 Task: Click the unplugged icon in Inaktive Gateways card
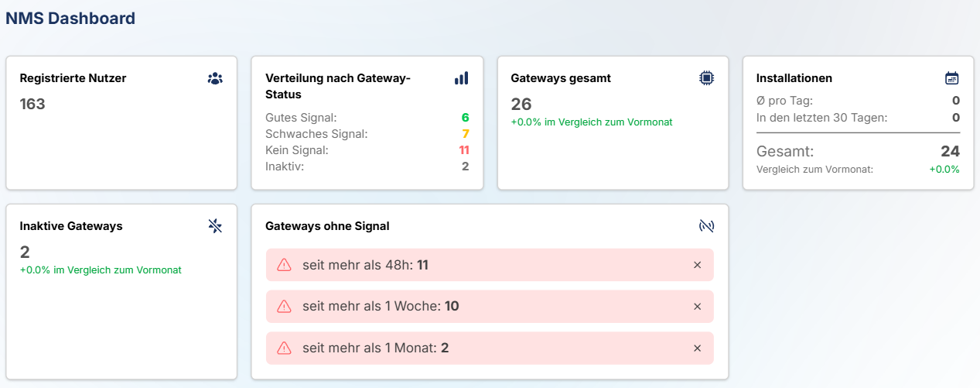215,225
